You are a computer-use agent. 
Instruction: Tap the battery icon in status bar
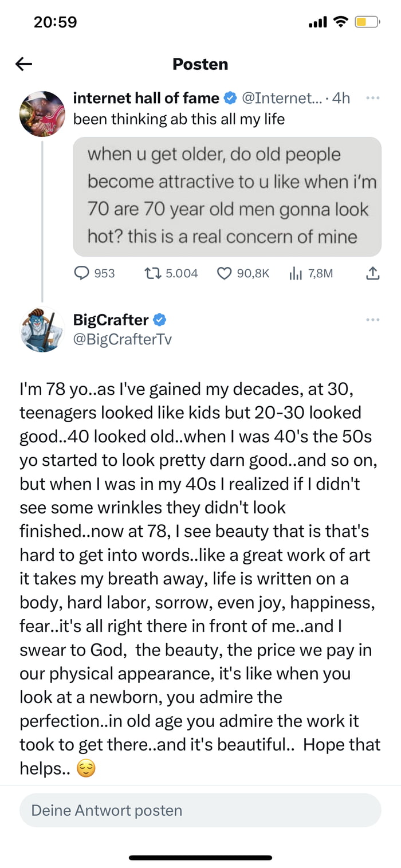click(x=367, y=22)
